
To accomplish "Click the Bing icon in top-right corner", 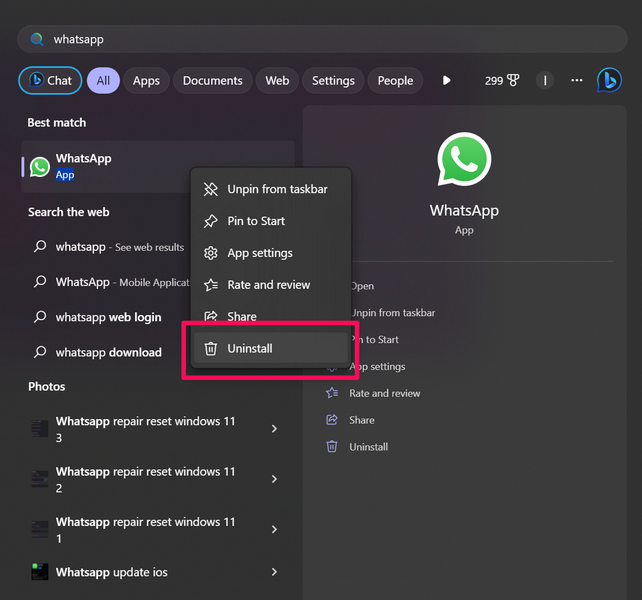I will [x=609, y=81].
